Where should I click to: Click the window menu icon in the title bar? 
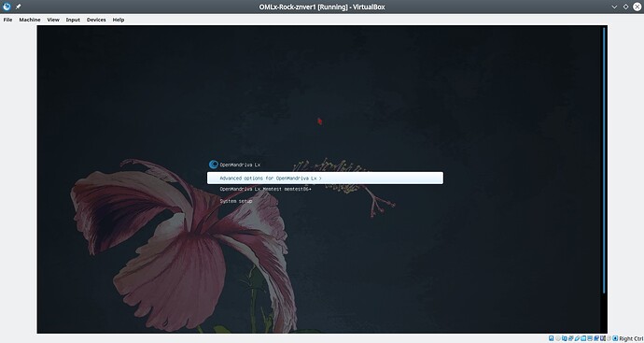tap(7, 7)
